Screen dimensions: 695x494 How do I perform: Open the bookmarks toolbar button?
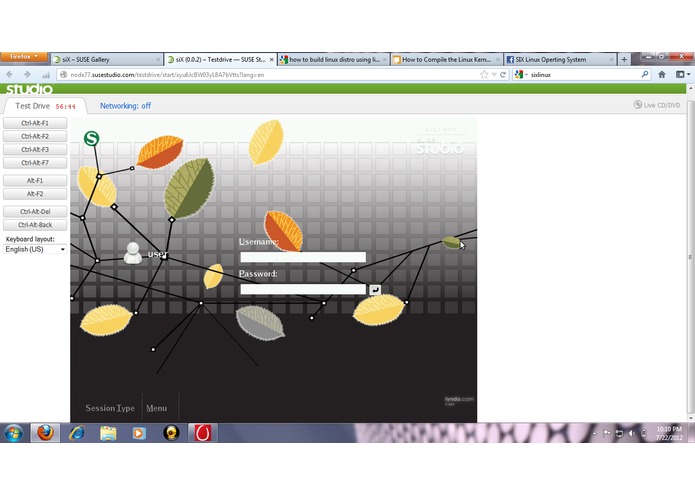(x=683, y=74)
